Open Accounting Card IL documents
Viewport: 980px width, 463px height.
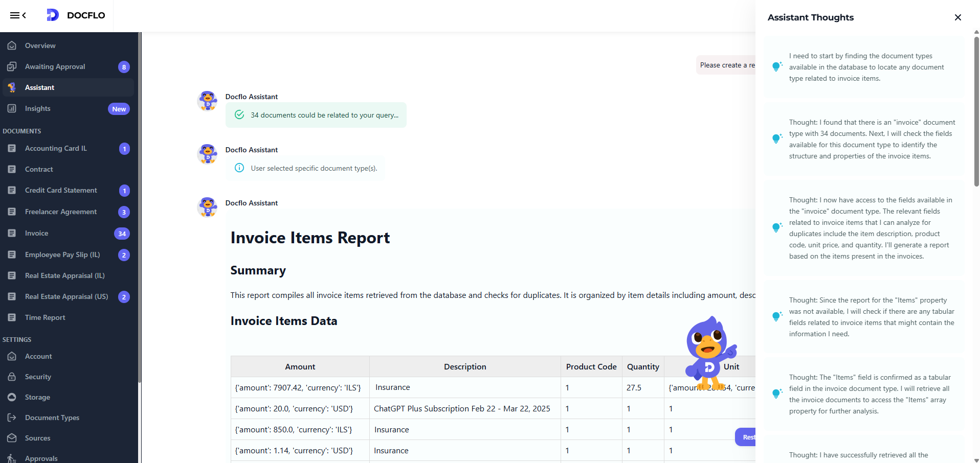(x=56, y=148)
